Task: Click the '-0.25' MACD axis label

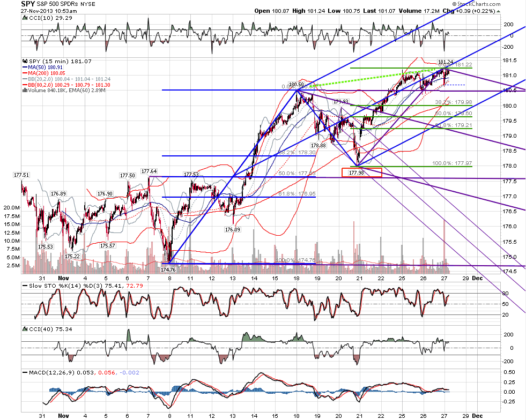Action: pos(509,402)
